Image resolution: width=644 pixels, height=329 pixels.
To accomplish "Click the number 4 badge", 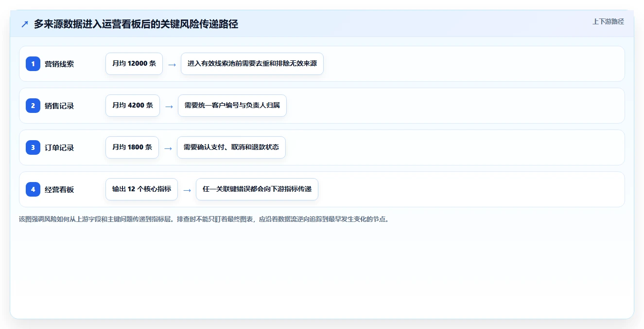I will (x=33, y=189).
